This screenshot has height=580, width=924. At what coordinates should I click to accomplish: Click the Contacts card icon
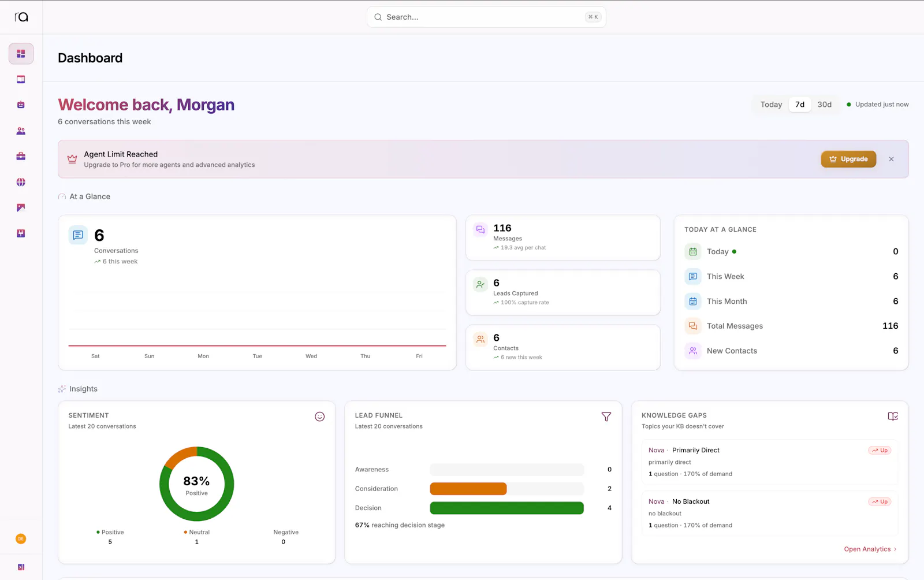pos(480,340)
